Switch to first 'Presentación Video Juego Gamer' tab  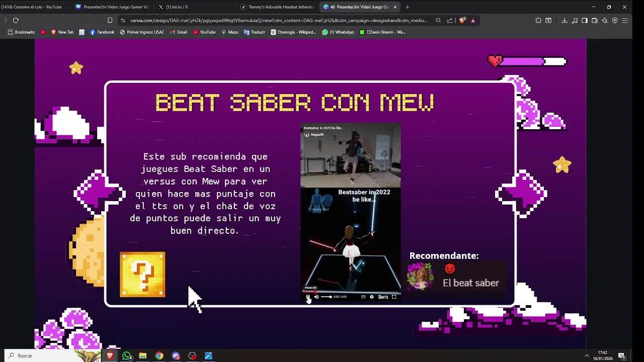(x=112, y=7)
